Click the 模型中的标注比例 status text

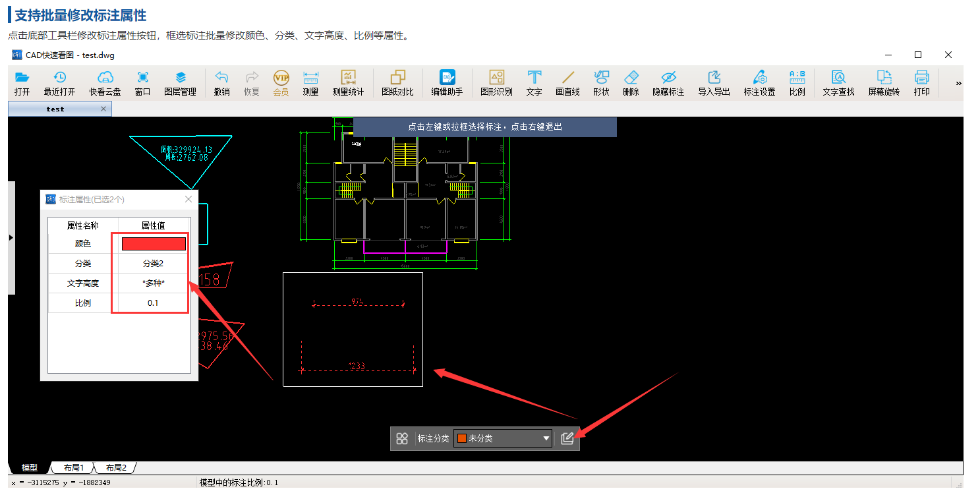click(239, 482)
